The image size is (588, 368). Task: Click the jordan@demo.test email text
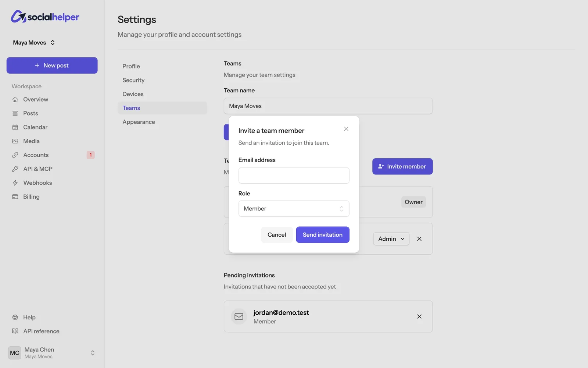coord(281,312)
